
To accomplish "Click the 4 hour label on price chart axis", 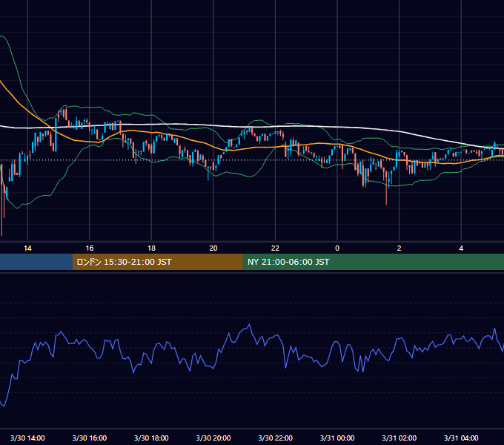I will [461, 248].
